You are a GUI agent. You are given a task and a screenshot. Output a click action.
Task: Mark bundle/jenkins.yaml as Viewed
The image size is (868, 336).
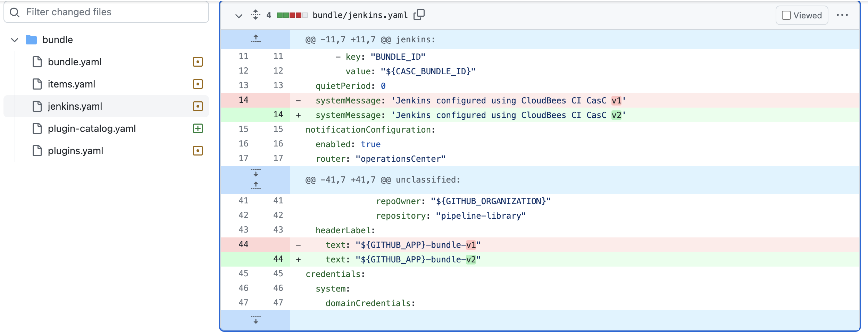[x=786, y=15]
